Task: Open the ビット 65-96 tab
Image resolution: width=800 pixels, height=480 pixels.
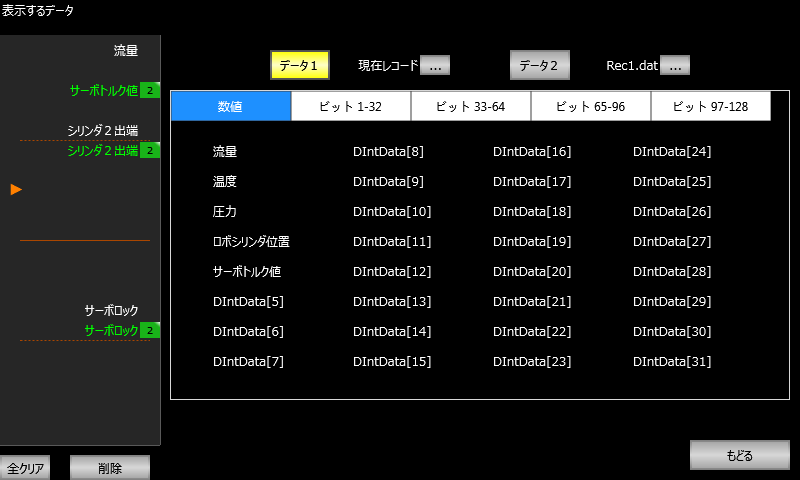Action: [591, 106]
